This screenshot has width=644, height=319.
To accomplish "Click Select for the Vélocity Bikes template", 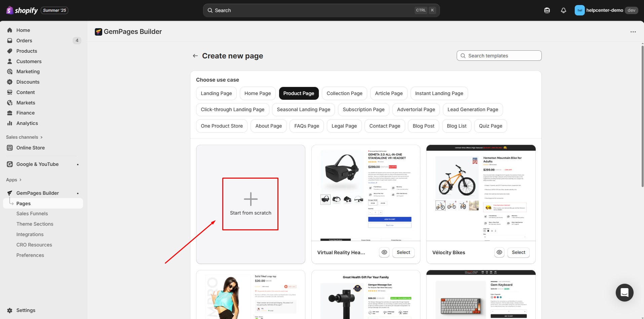I will (518, 252).
